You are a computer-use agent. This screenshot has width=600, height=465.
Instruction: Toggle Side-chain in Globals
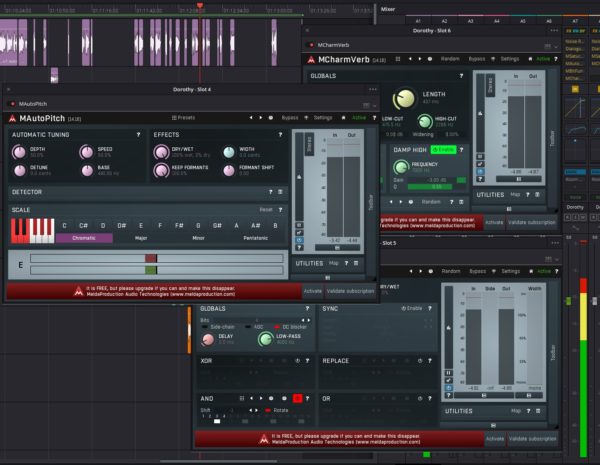pos(218,327)
